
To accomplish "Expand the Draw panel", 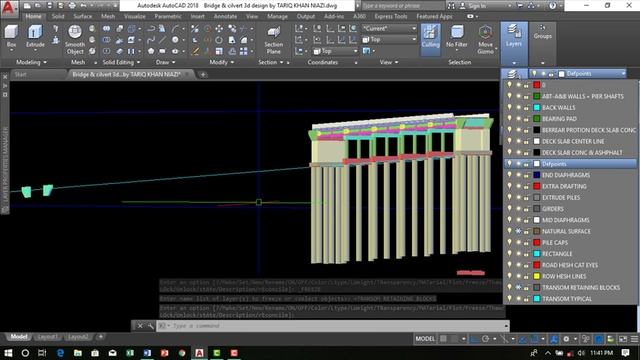I will [x=166, y=62].
